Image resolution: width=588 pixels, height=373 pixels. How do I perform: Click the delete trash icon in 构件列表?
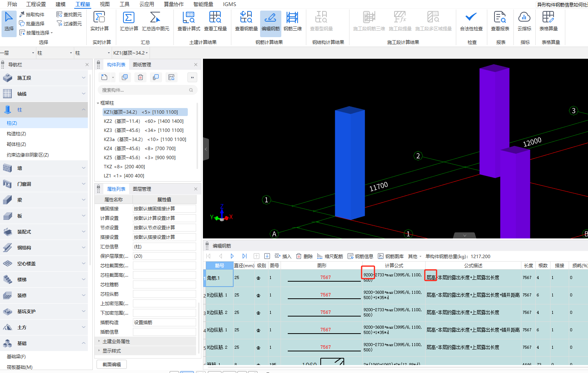[140, 77]
